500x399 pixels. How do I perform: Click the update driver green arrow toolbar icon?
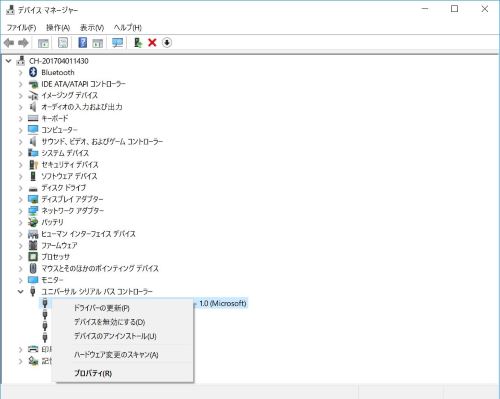[138, 43]
